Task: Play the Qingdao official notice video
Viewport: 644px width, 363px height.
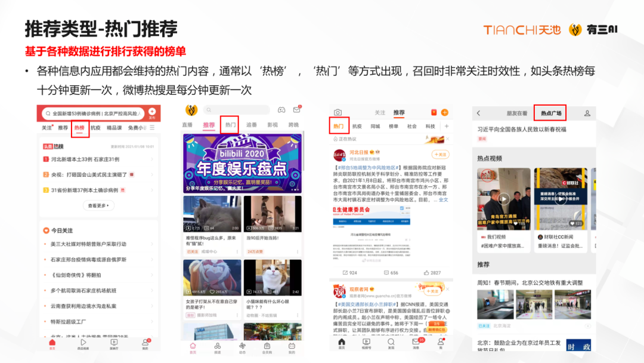Action: point(504,199)
